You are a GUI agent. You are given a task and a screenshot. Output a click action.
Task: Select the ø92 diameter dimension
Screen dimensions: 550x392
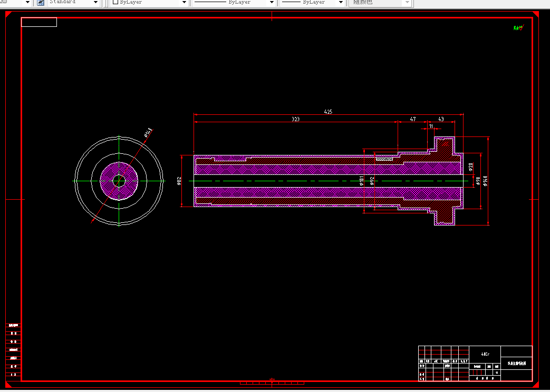372,181
